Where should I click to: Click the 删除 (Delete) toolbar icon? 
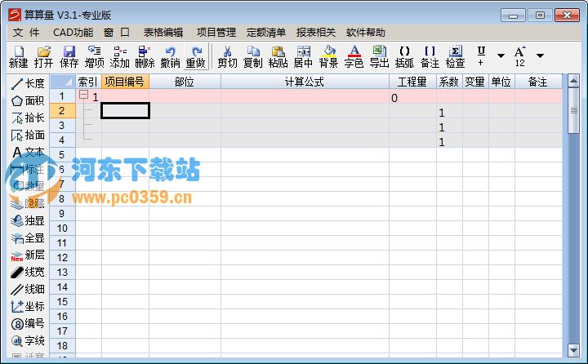point(145,56)
